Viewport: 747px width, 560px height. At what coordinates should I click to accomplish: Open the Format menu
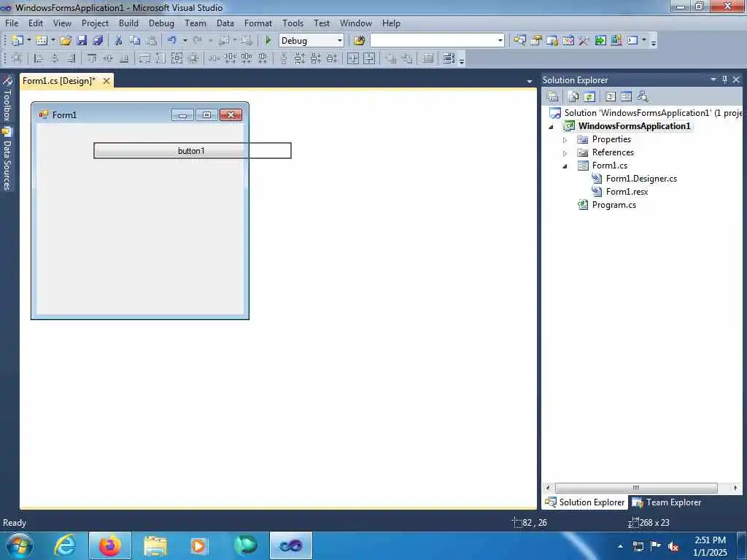(258, 23)
